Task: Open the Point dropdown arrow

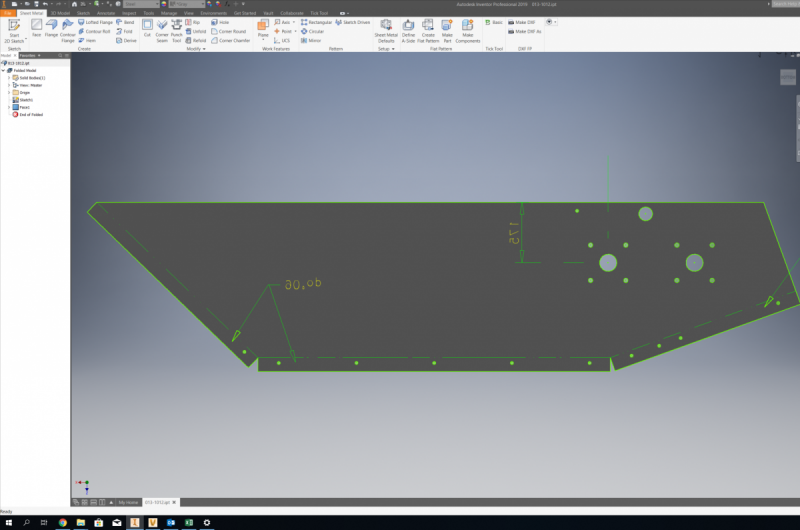Action: click(295, 32)
